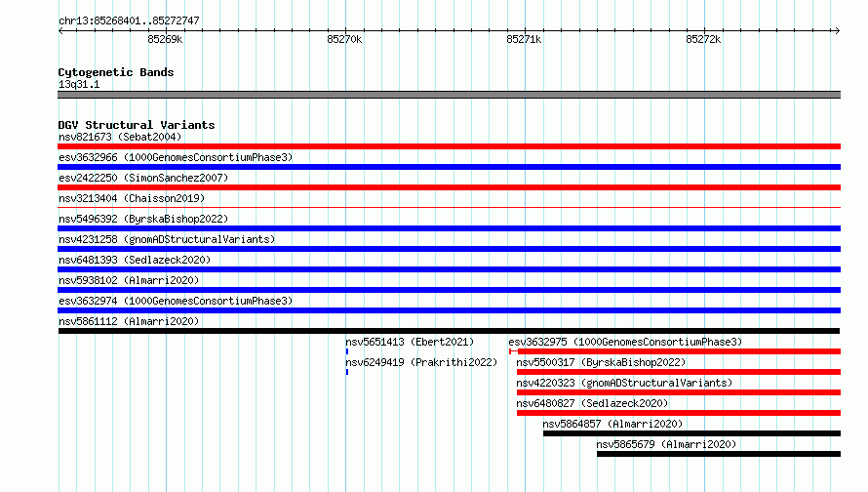Open nsv3213404 (Chaisson2019) variant label
Screen dimensions: 868x492
point(132,198)
